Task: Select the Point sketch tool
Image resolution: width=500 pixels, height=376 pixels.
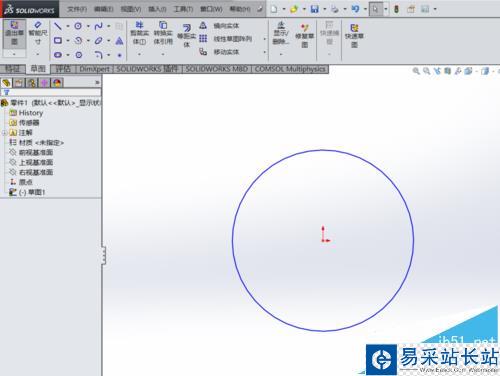Action: click(119, 55)
